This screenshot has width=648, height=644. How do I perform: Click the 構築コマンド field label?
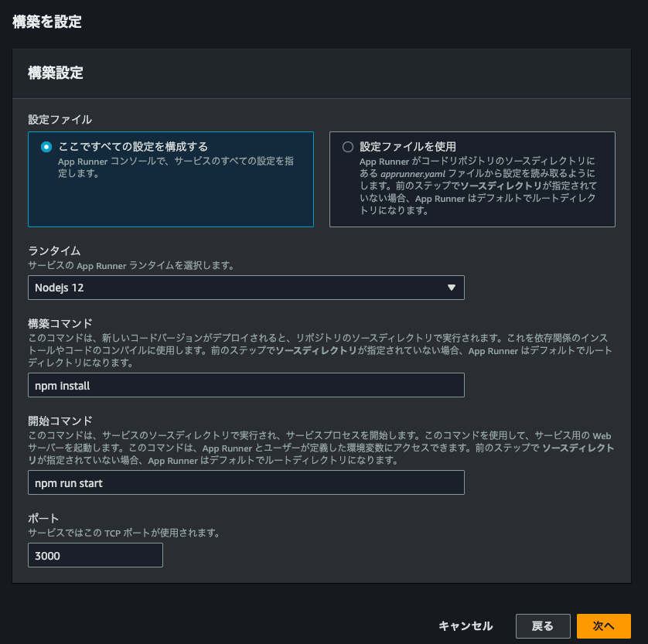click(x=60, y=323)
